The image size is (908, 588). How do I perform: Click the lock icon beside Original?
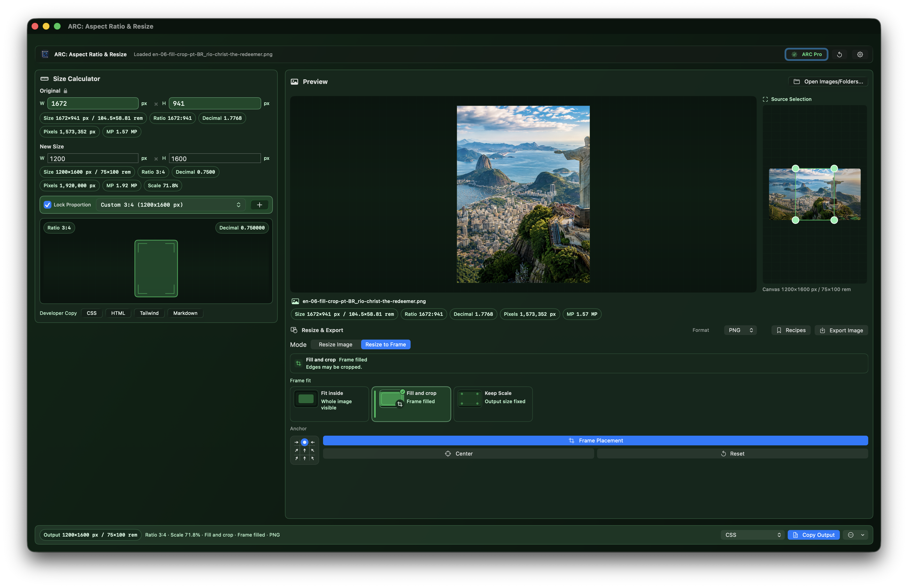click(65, 91)
